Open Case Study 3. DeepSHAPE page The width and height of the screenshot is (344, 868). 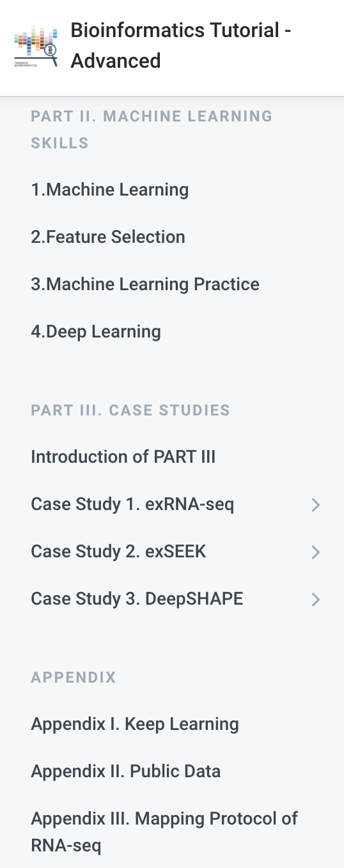[137, 599]
